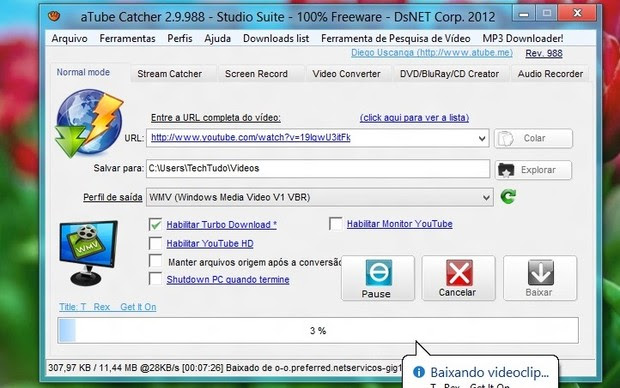Click the Habilitar YouTube HD link text
The image size is (620, 388).
(210, 244)
